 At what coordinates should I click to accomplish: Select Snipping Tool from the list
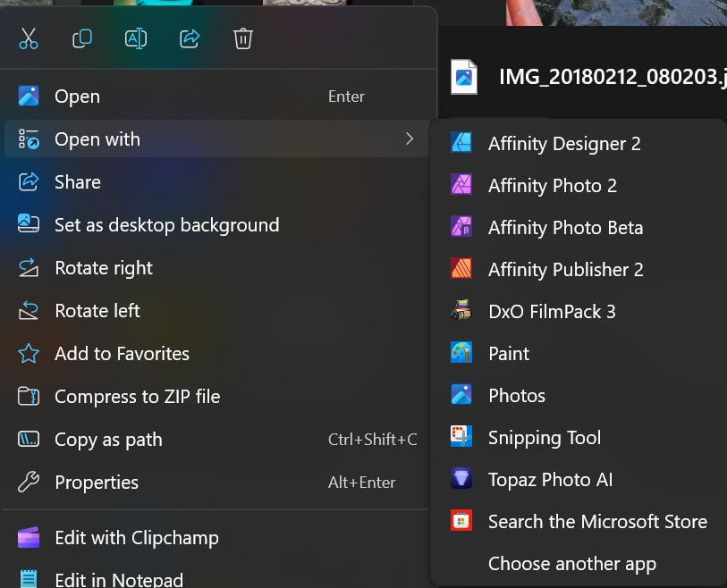pos(544,438)
